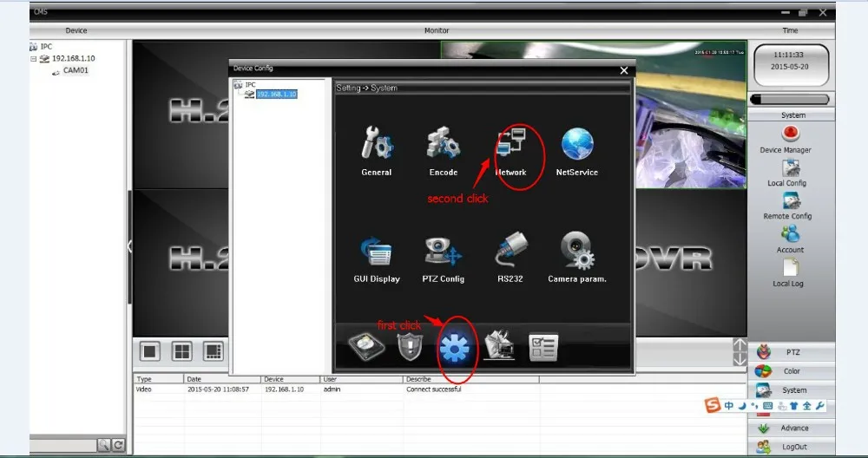The image size is (868, 458).
Task: Click the User column header in log
Action: coord(361,379)
